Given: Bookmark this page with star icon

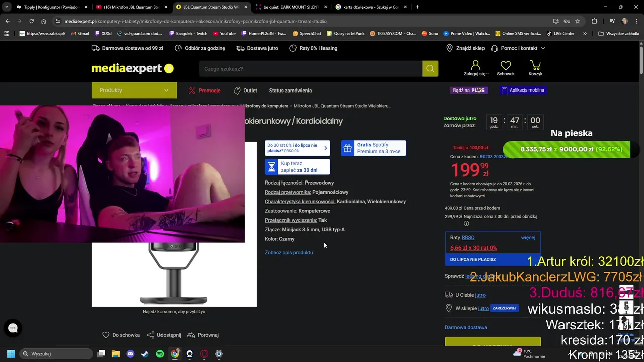Looking at the screenshot, I should tap(578, 21).
